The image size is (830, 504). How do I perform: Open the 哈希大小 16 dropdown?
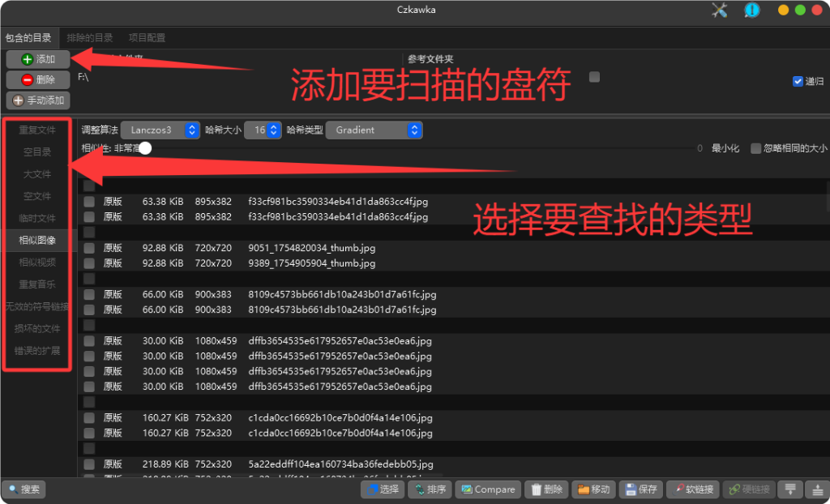point(263,130)
